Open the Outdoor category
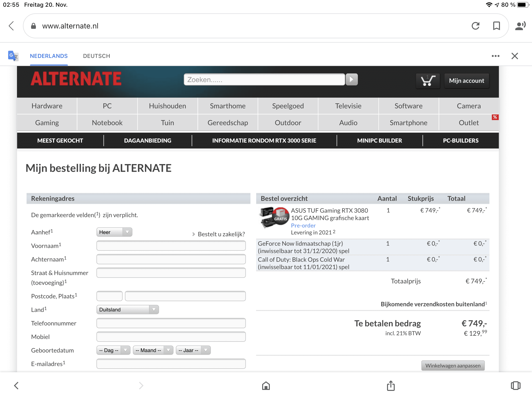Image resolution: width=532 pixels, height=399 pixels. [x=288, y=123]
